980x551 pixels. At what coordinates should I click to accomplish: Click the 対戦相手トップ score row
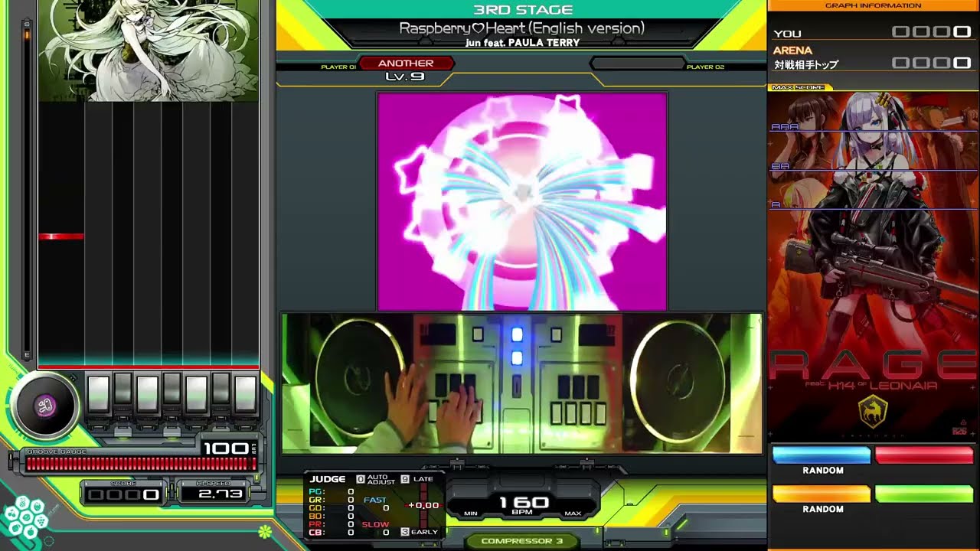coord(873,64)
